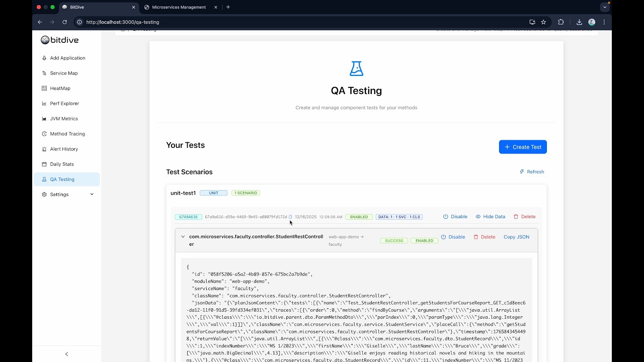
Task: Close the Microservices Management browser tab
Action: 216,7
